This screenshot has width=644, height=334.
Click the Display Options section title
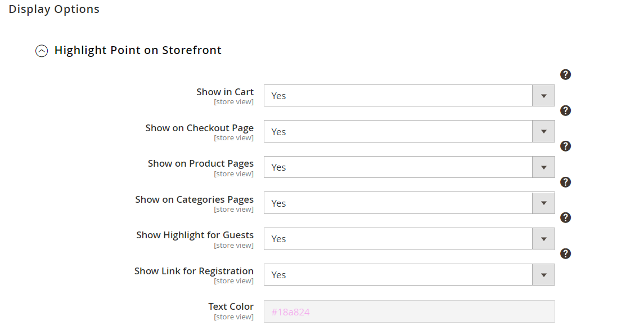[54, 9]
